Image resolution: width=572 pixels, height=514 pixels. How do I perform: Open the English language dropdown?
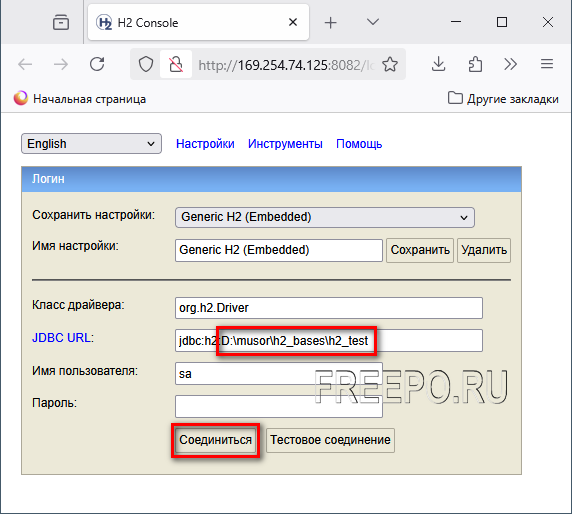click(x=91, y=144)
